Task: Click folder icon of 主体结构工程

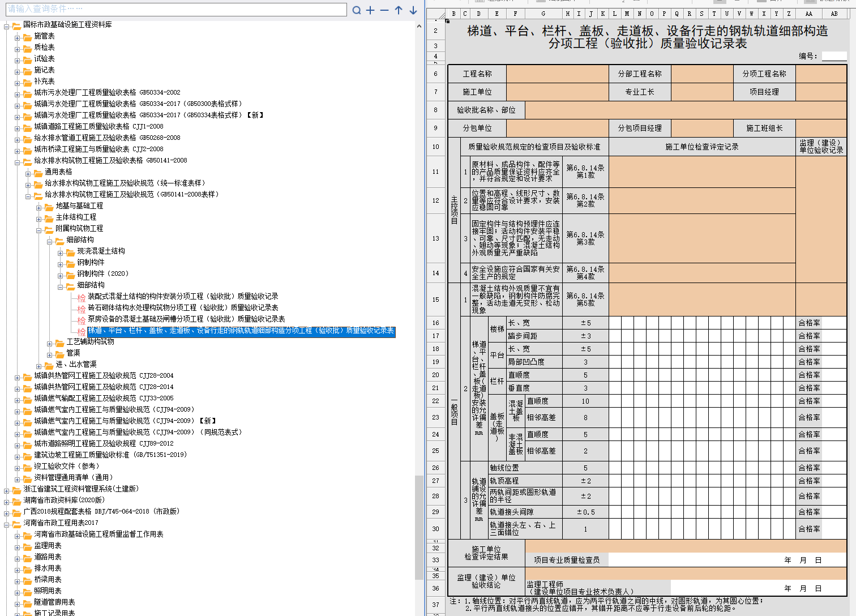Action: click(x=49, y=217)
